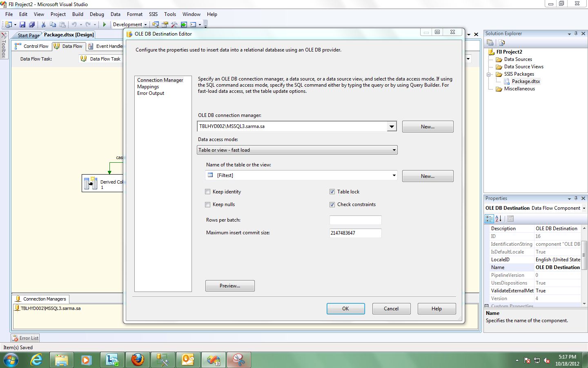Expand the table or view name dropdown
Image resolution: width=588 pixels, height=368 pixels.
tap(393, 175)
